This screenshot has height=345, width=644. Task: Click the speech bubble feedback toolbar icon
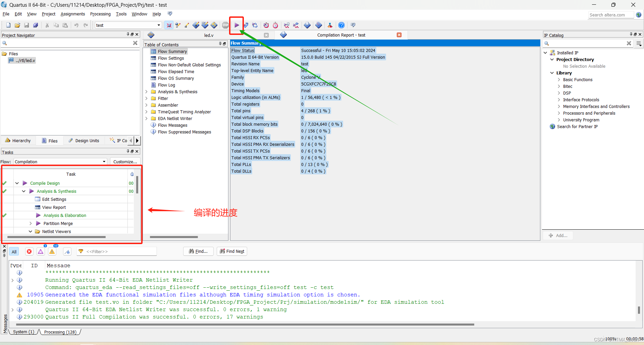tap(353, 25)
